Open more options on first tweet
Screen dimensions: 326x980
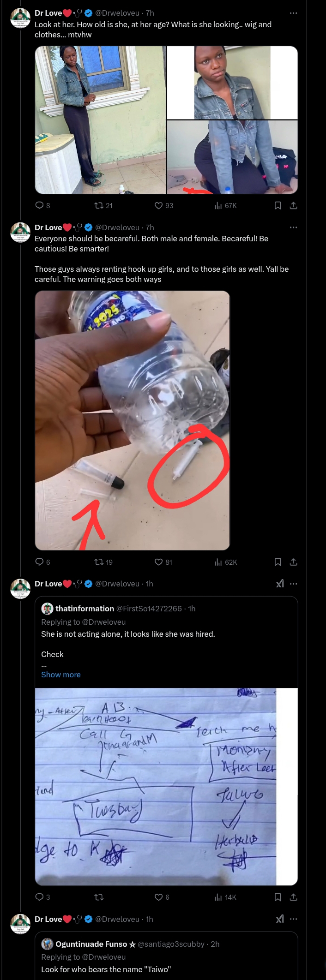click(293, 13)
